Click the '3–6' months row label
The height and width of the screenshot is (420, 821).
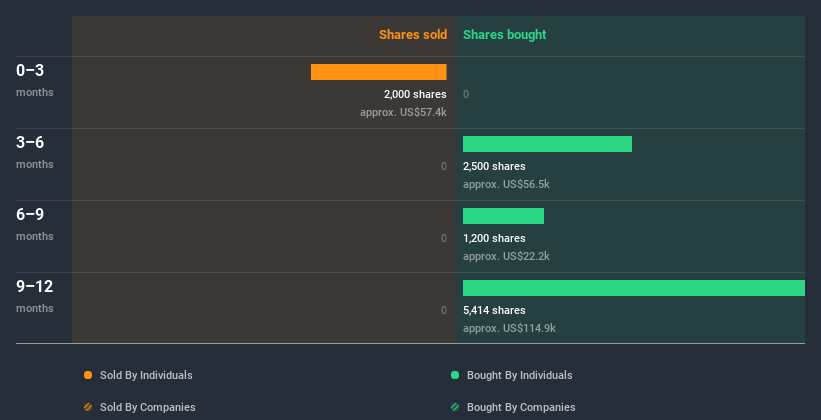click(30, 142)
